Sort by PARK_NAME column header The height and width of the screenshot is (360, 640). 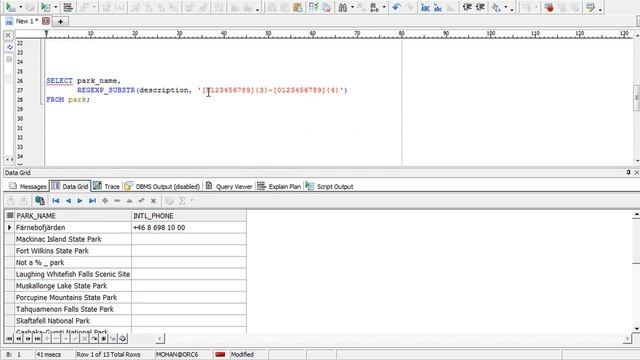[x=73, y=216]
